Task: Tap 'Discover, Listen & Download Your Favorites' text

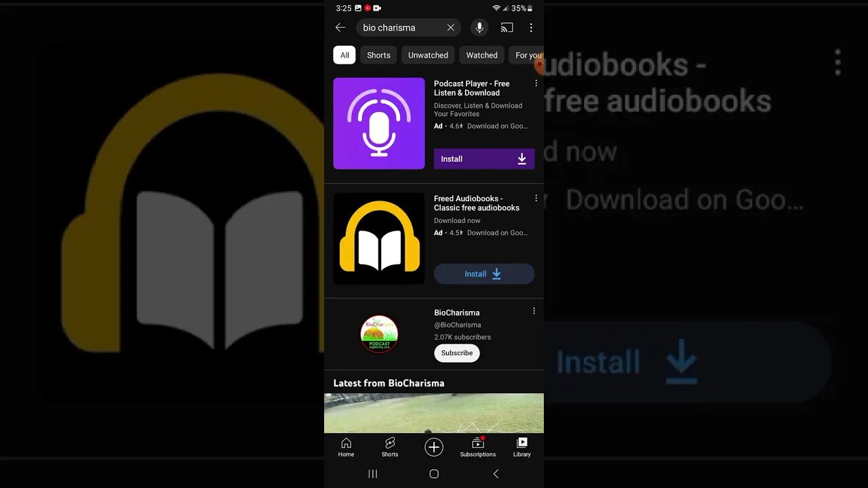Action: tap(478, 110)
